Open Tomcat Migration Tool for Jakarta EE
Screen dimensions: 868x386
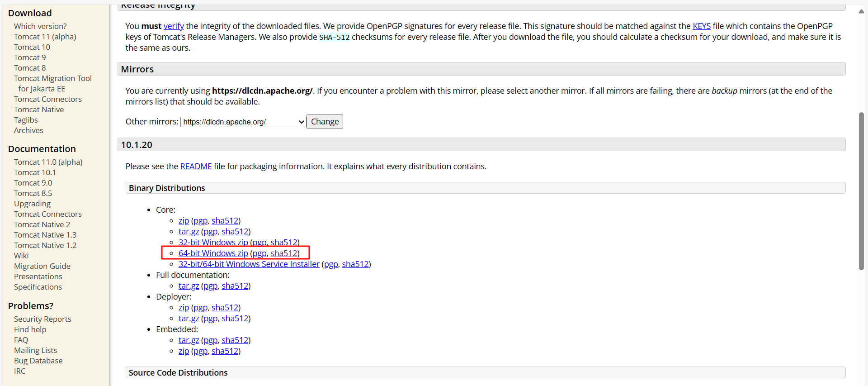[x=52, y=83]
